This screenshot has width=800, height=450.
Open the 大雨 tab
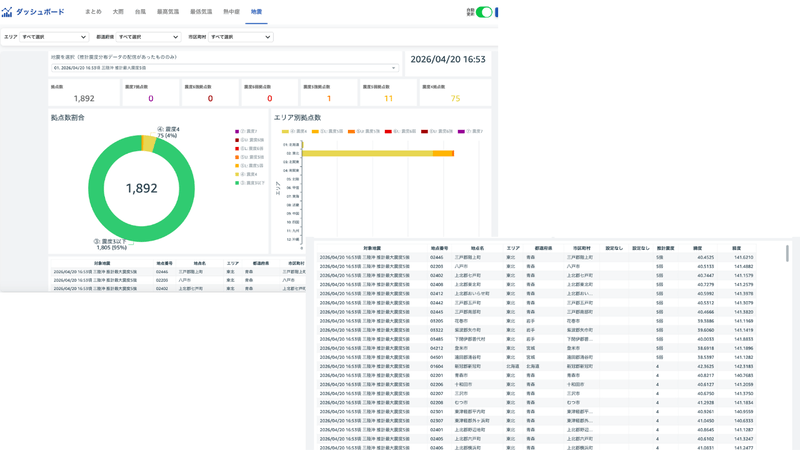118,12
